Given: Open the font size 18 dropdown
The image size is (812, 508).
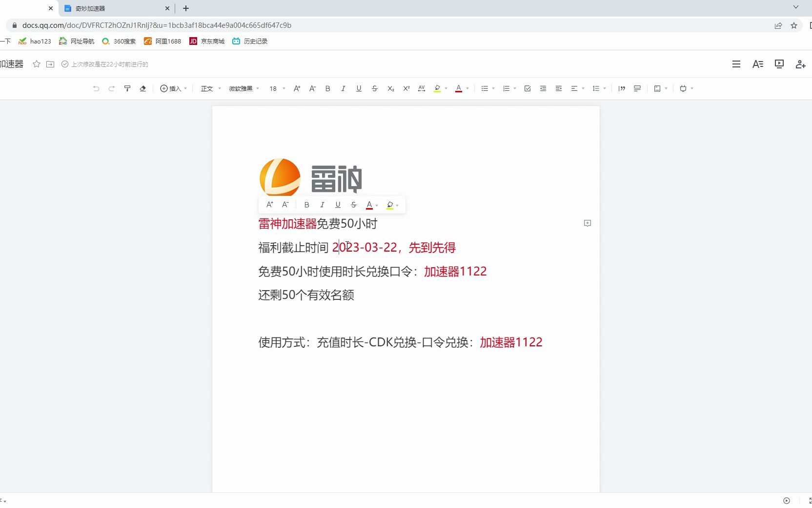Looking at the screenshot, I should coord(277,88).
